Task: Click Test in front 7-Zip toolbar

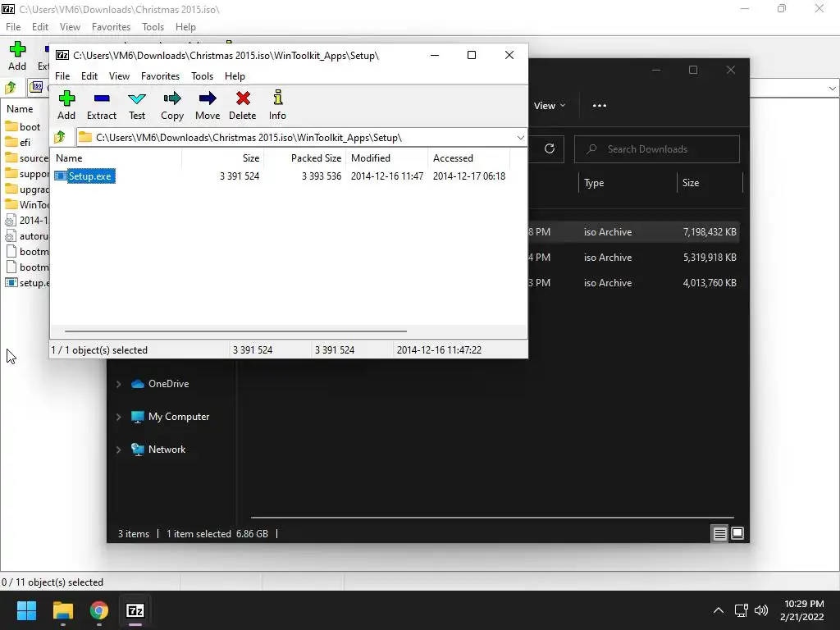Action: tap(137, 105)
